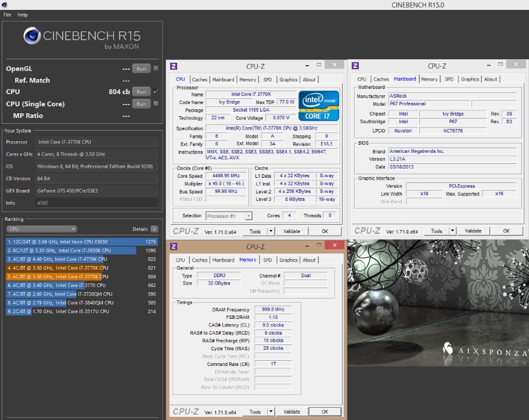Open Tools dropdown arrow in Memory window
Image resolution: width=529 pixels, height=420 pixels.
[x=271, y=411]
